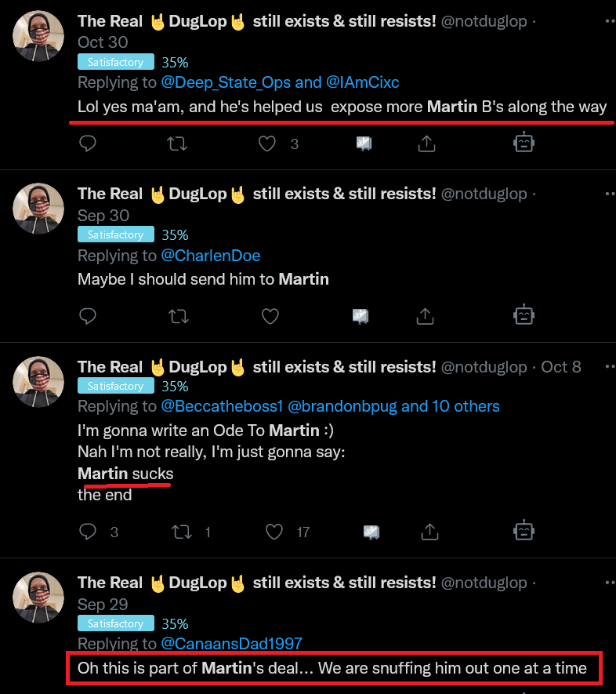Open robot bot-check icon on Oct 30 tweet
This screenshot has height=694, width=616.
click(x=524, y=143)
